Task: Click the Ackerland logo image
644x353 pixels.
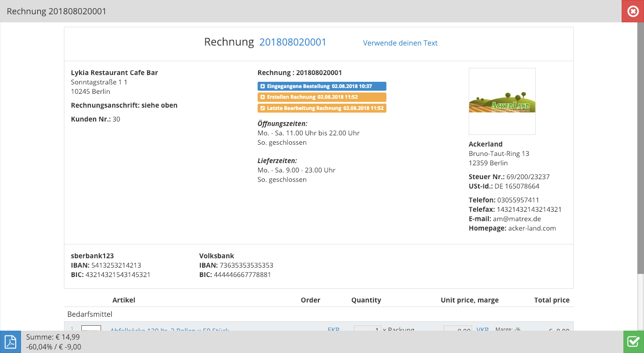Action: pos(502,101)
